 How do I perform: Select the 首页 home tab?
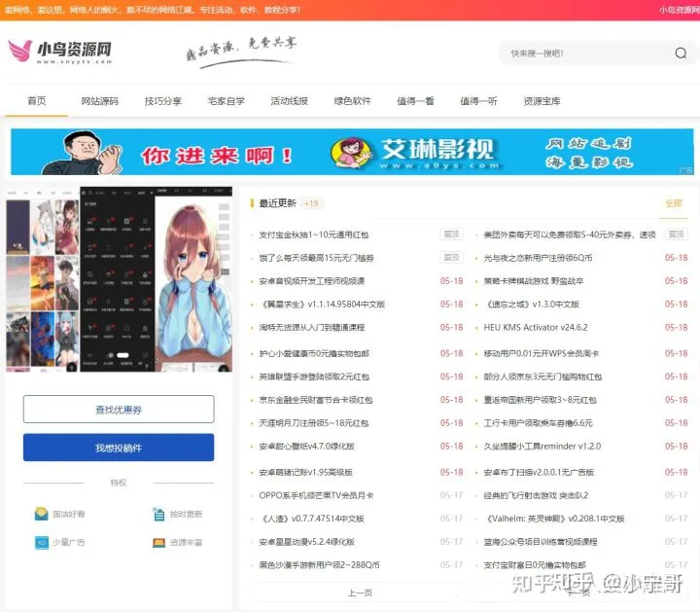point(37,101)
